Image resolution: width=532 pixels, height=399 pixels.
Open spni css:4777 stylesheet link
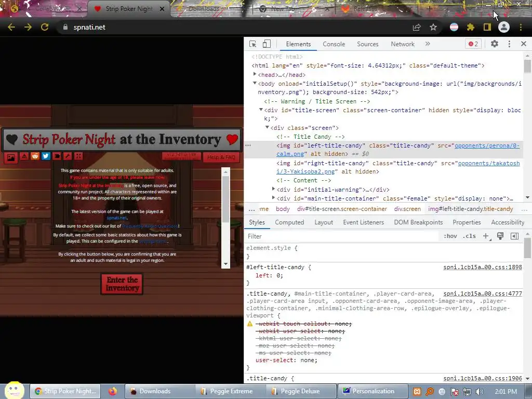tap(483, 294)
